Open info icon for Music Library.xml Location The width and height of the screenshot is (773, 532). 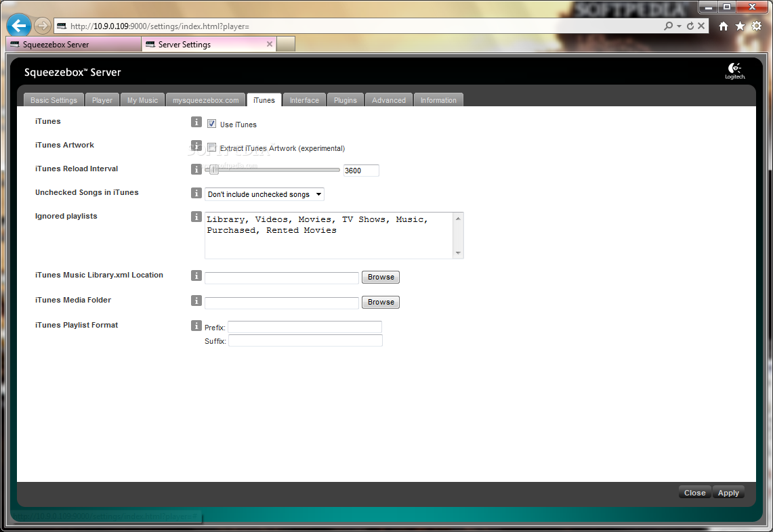click(x=196, y=275)
